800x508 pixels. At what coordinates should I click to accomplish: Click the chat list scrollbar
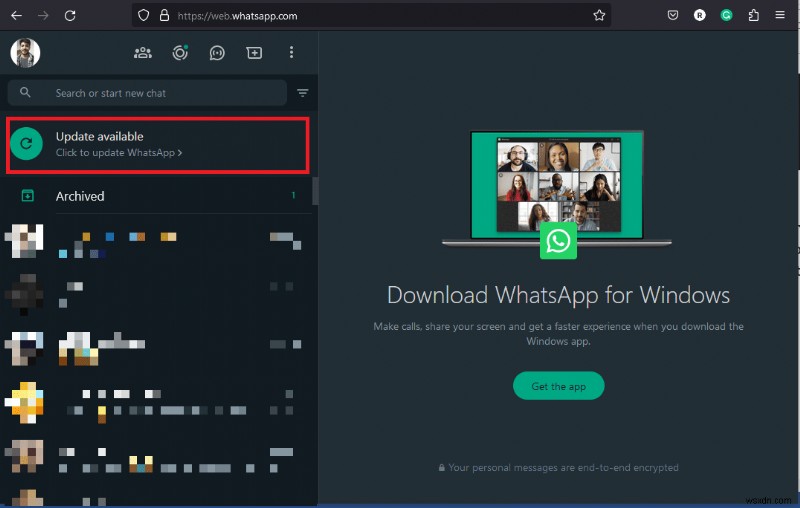point(315,191)
